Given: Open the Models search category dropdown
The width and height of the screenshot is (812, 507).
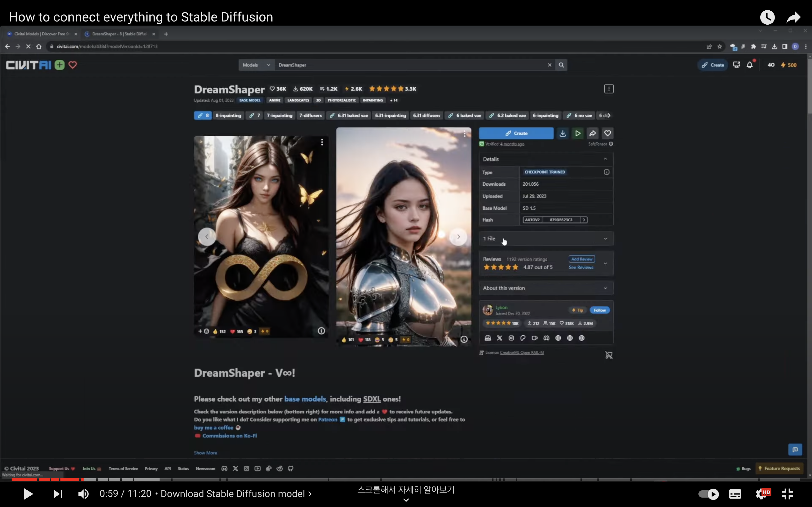Looking at the screenshot, I should (256, 65).
